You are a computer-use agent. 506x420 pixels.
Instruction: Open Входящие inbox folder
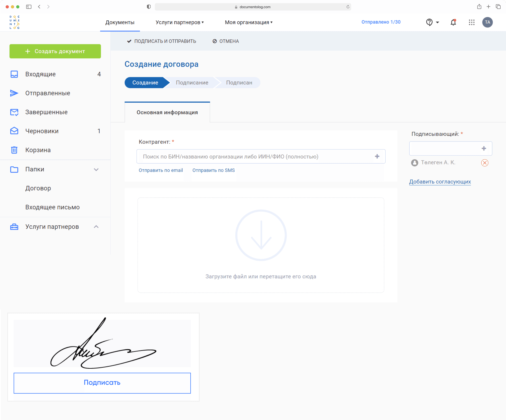click(40, 74)
